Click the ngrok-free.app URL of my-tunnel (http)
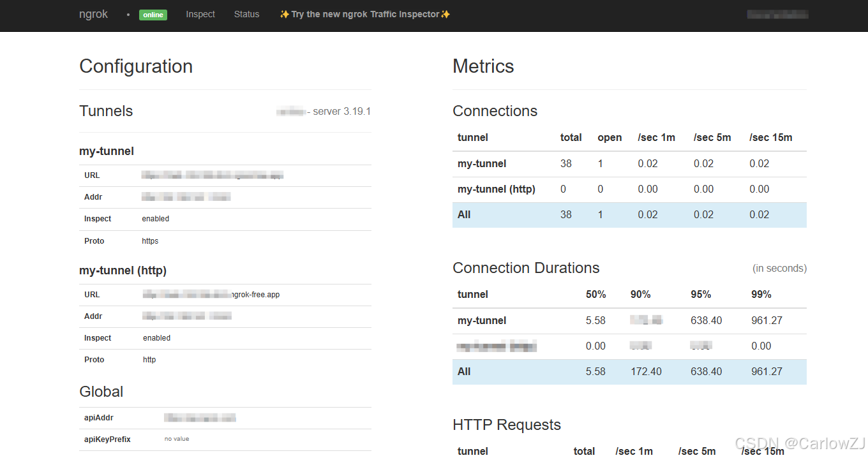 pyautogui.click(x=211, y=295)
